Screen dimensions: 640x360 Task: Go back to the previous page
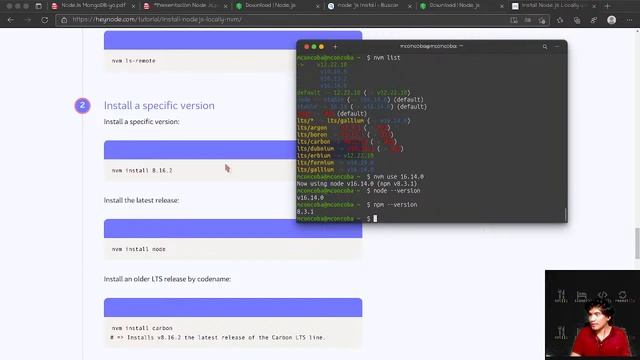(11, 20)
